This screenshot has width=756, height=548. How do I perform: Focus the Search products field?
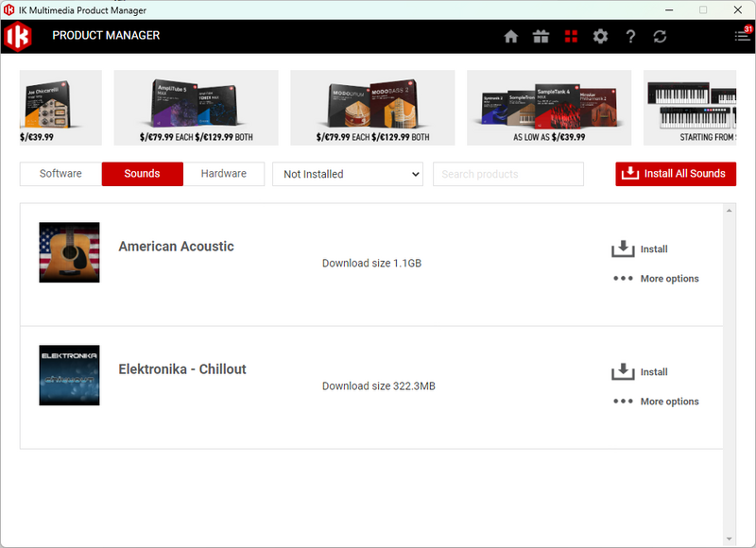pos(508,174)
